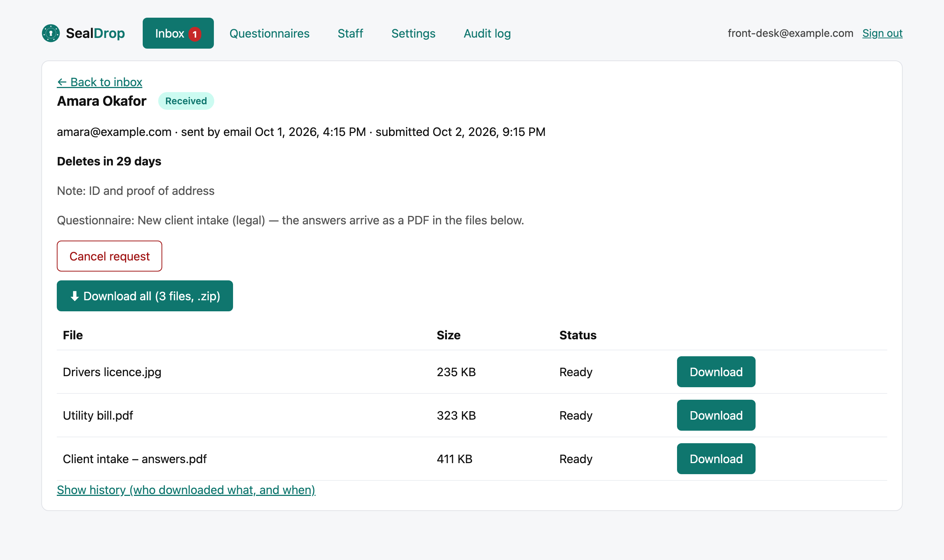View the Audit log tab

point(487,33)
